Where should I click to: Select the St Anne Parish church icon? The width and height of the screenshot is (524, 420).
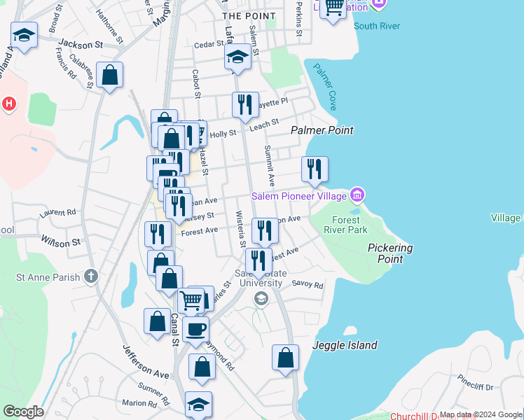pyautogui.click(x=91, y=276)
